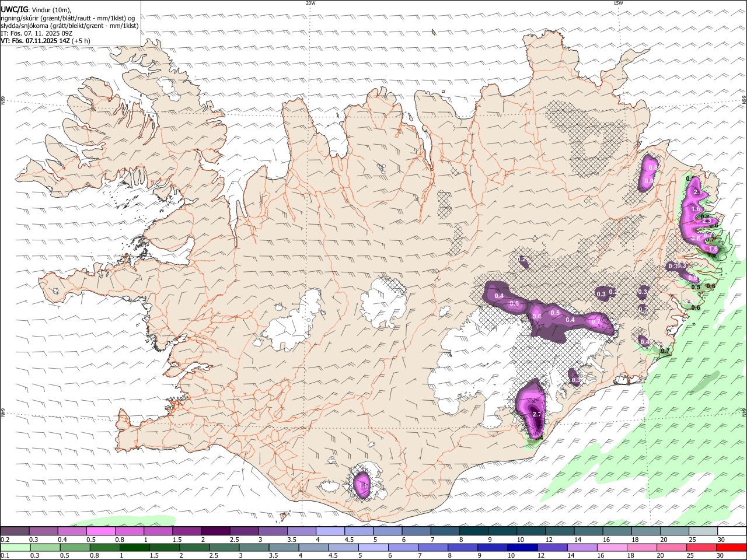The width and height of the screenshot is (747, 560).
Task: Click the '20W' longitude label
Action: [x=310, y=3]
